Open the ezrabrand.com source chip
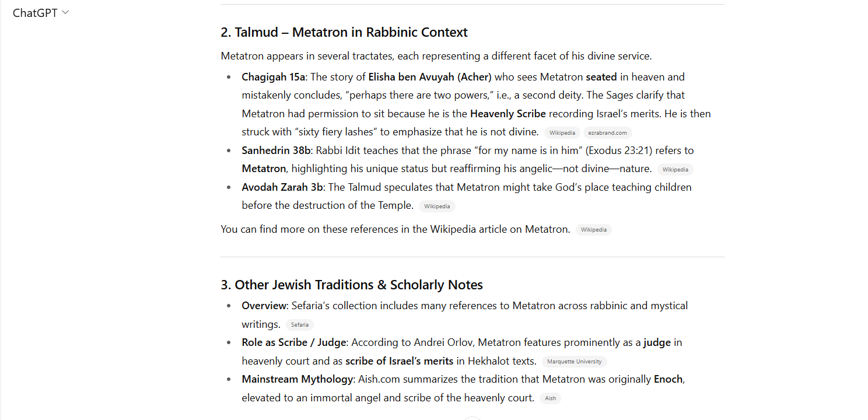 coord(607,133)
